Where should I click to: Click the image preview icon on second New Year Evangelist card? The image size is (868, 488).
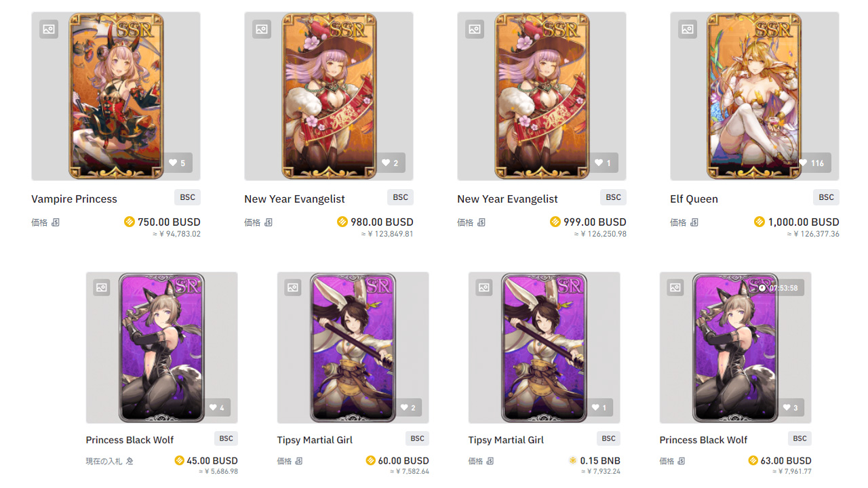(474, 29)
